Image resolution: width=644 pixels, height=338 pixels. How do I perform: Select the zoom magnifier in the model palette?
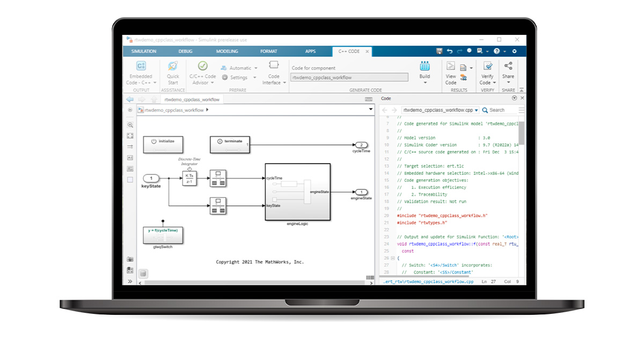coord(129,124)
